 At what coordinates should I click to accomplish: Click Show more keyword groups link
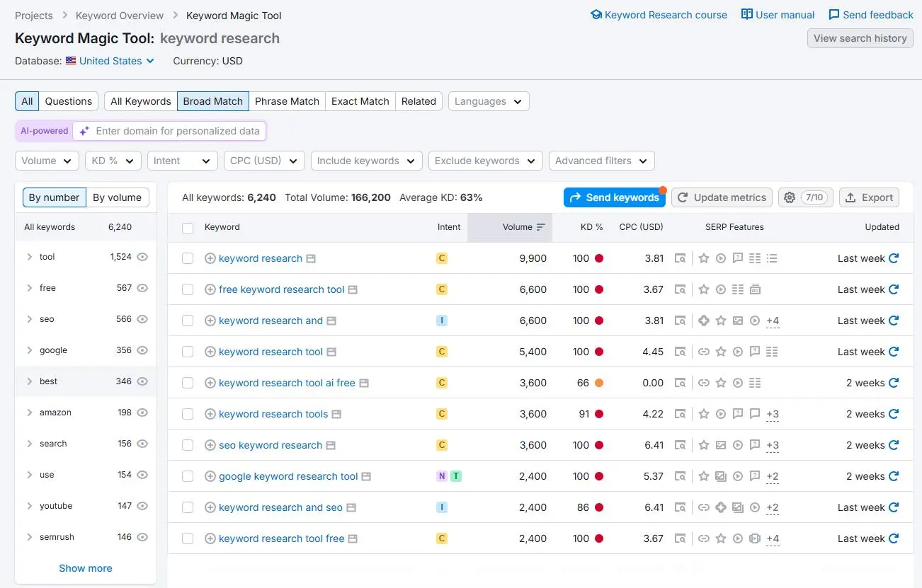[x=86, y=568]
